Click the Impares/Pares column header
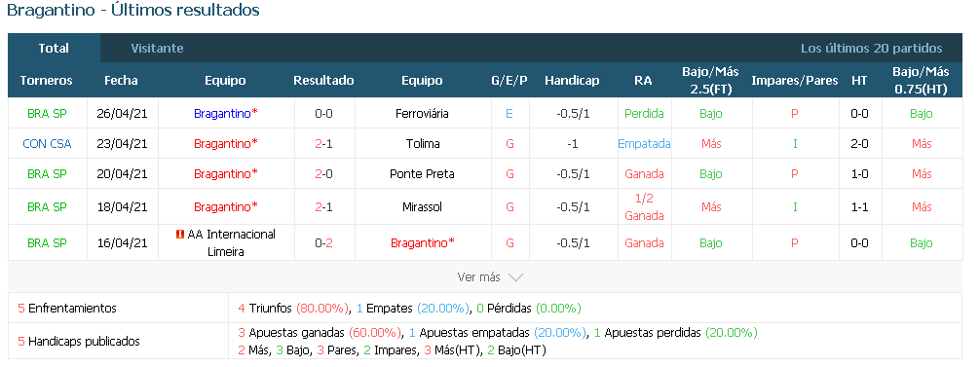This screenshot has width=980, height=367. 794,81
